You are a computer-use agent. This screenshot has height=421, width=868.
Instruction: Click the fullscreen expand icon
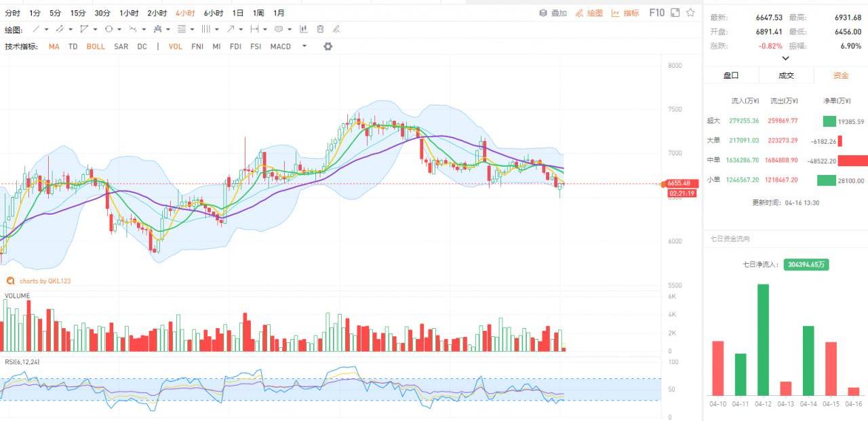click(675, 13)
